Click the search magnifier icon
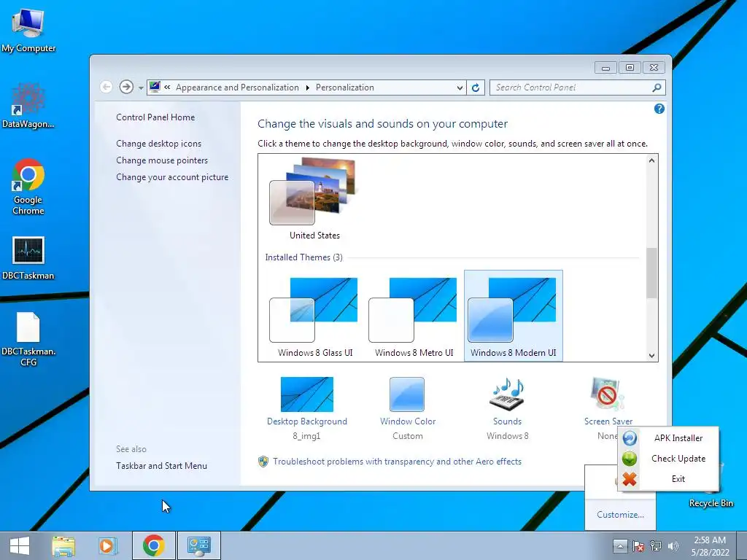This screenshot has height=560, width=747. 657,87
